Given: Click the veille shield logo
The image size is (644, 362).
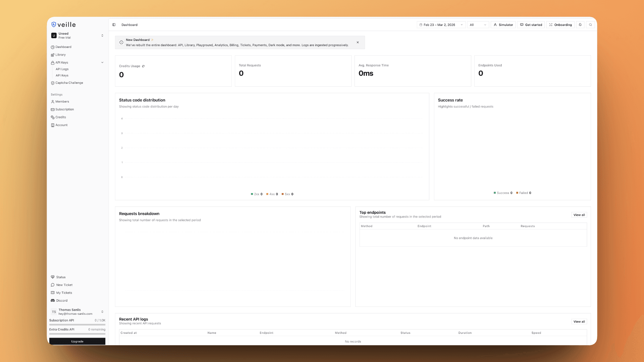Looking at the screenshot, I should 54,24.
